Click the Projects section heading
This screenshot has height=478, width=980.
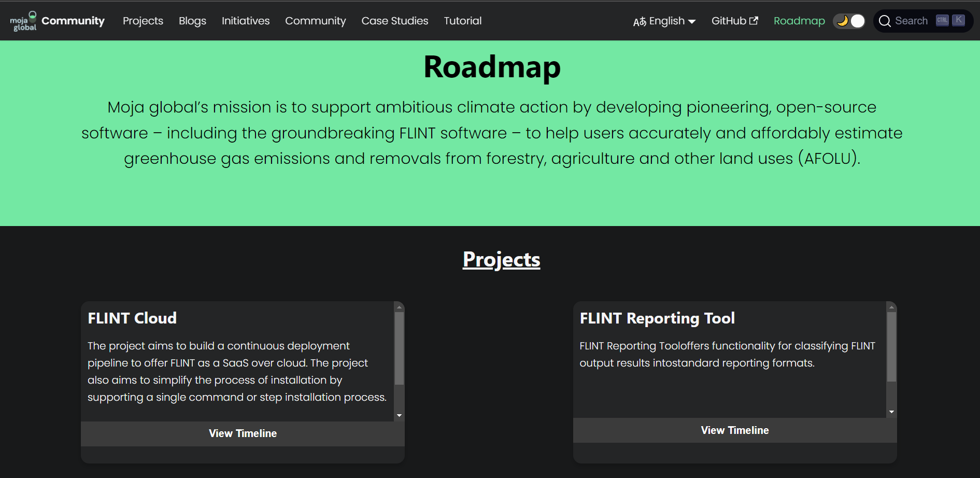(x=502, y=260)
